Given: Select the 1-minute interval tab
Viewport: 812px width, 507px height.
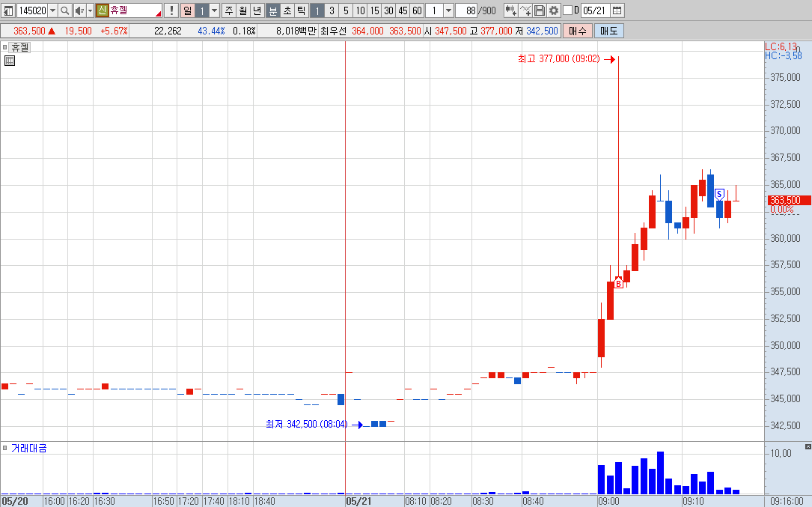Looking at the screenshot, I should (317, 10).
